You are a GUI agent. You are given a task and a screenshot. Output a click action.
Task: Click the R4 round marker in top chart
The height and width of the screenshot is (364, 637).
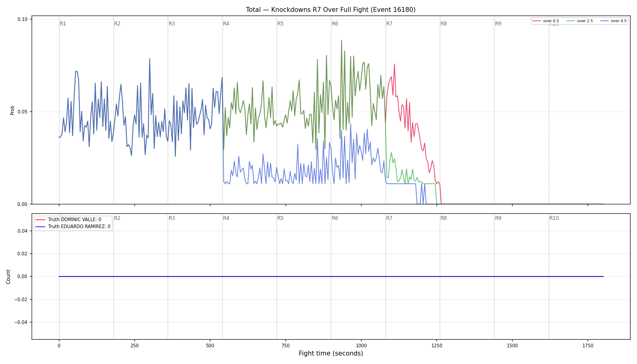pyautogui.click(x=226, y=24)
